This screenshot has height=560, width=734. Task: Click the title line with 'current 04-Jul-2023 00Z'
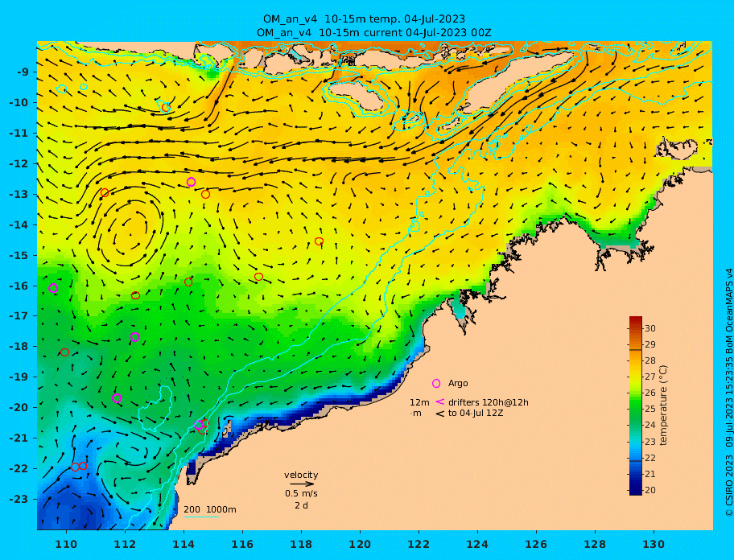373,33
